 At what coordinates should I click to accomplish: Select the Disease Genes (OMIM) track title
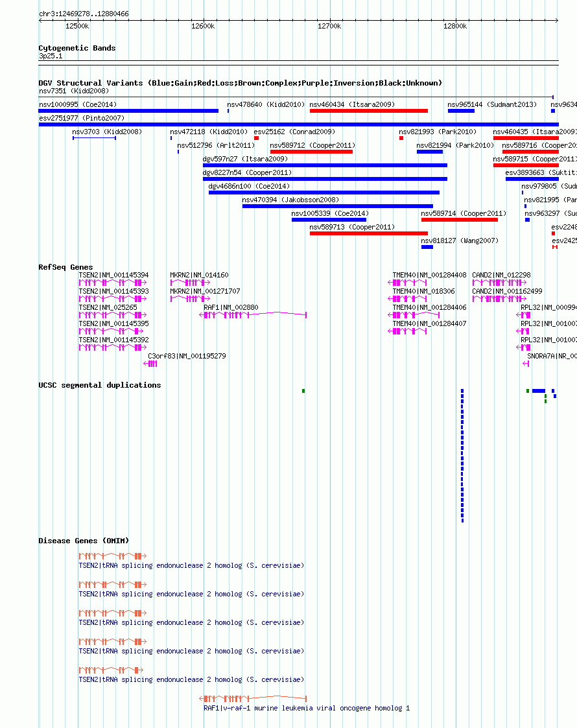coord(84,541)
